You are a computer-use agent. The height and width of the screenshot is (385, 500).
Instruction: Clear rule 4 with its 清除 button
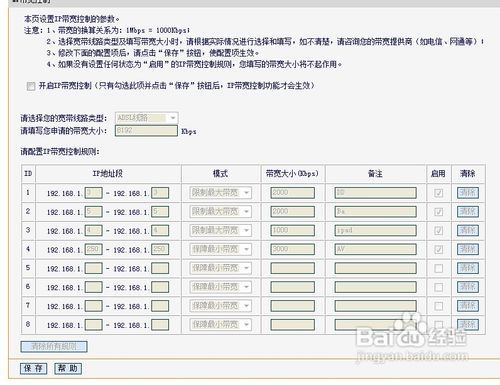coord(468,249)
